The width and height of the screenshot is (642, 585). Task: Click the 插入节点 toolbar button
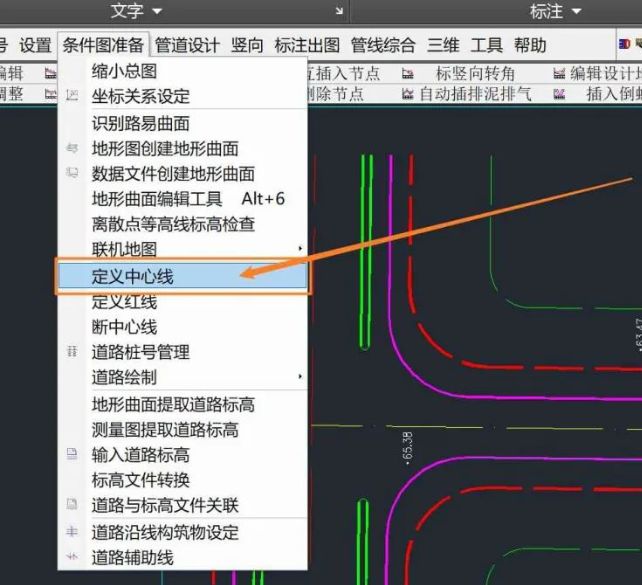(344, 74)
